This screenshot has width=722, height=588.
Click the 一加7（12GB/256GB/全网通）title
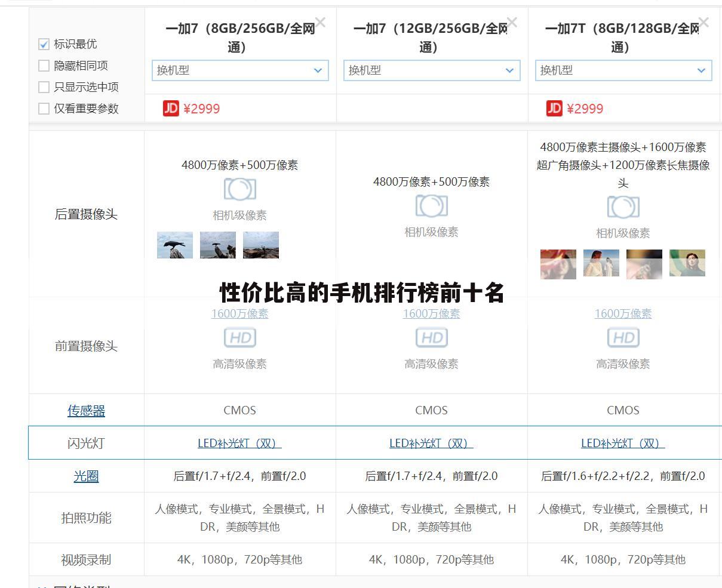click(x=431, y=38)
